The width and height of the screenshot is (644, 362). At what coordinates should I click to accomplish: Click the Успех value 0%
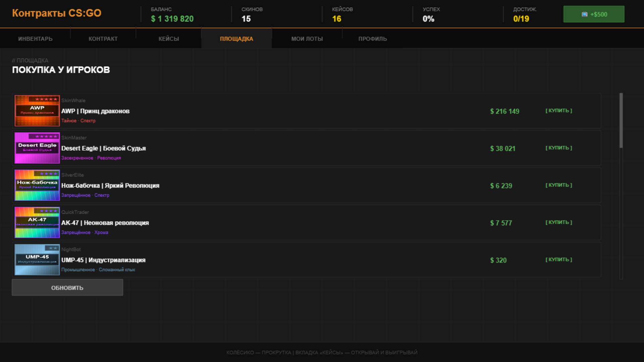(x=429, y=19)
